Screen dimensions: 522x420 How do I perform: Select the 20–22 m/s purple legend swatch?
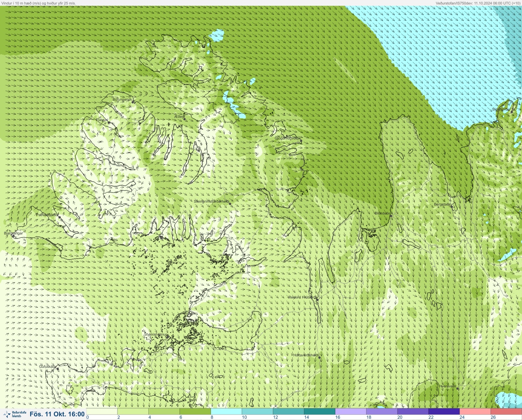(413, 411)
